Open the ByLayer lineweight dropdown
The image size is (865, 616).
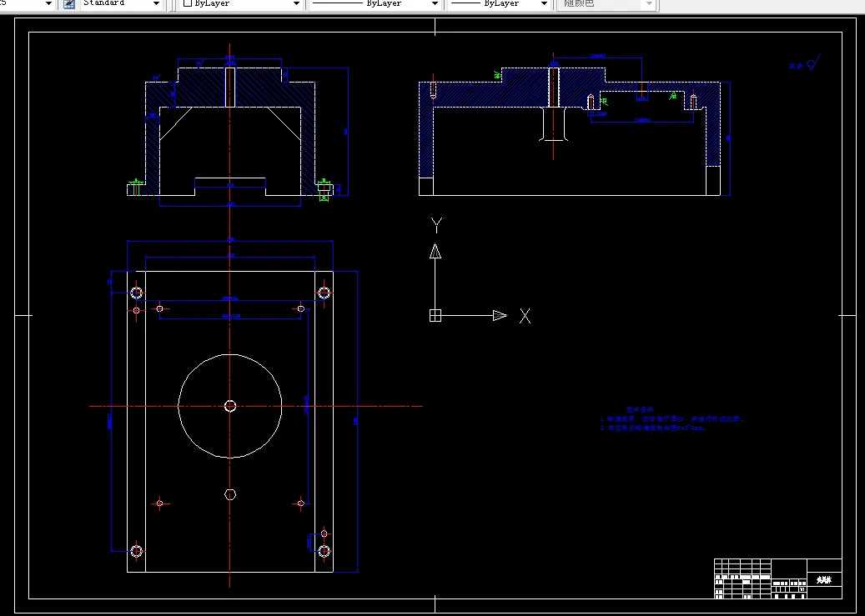pyautogui.click(x=498, y=4)
